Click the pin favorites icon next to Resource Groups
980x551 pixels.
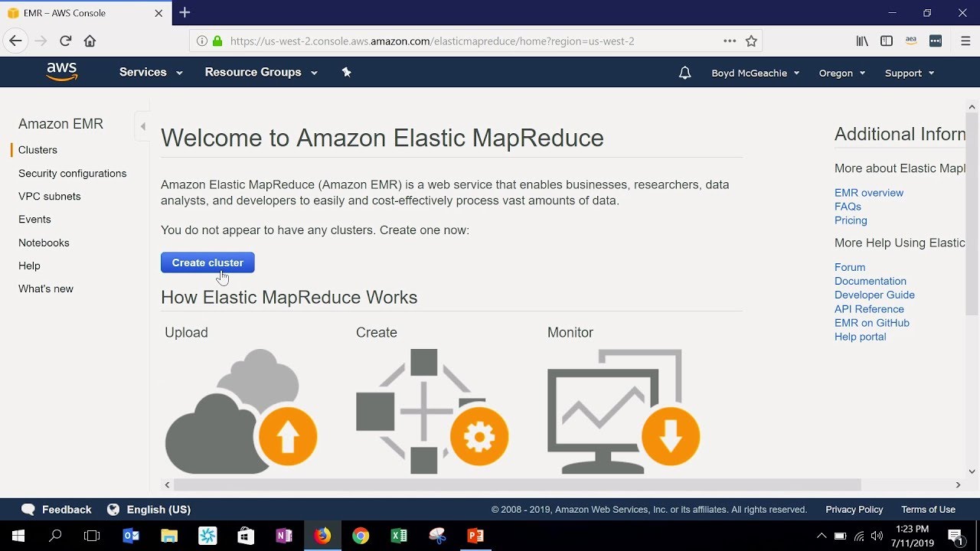click(x=346, y=71)
